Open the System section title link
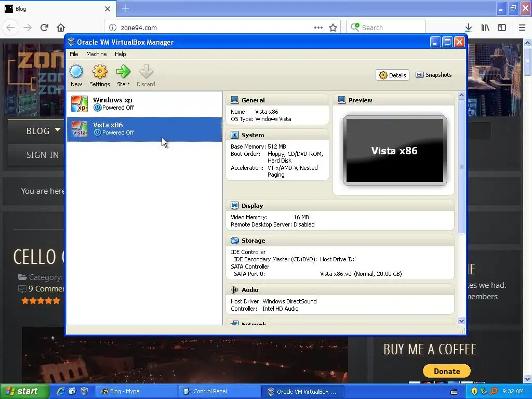Screen dimensions: 532x399 pyautogui.click(x=253, y=135)
